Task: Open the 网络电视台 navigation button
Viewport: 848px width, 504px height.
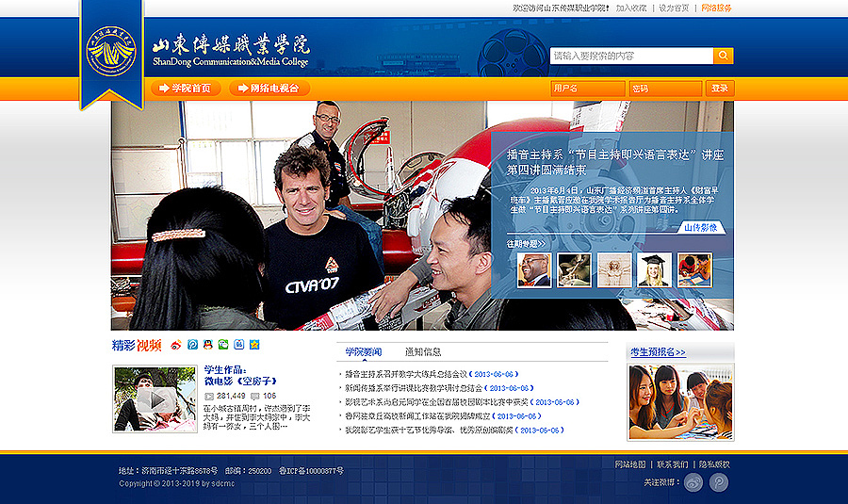Action: (269, 89)
